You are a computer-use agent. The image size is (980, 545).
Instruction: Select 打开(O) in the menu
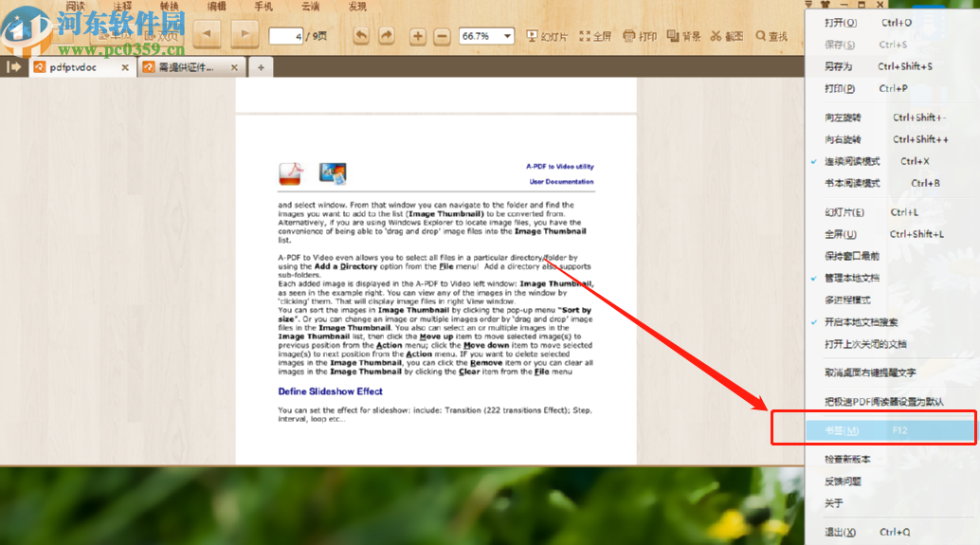click(x=891, y=23)
